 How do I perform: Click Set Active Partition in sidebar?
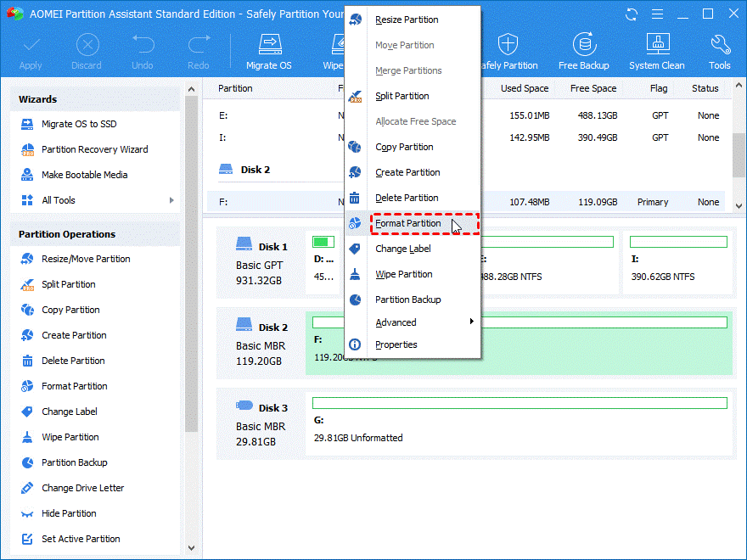pyautogui.click(x=81, y=539)
